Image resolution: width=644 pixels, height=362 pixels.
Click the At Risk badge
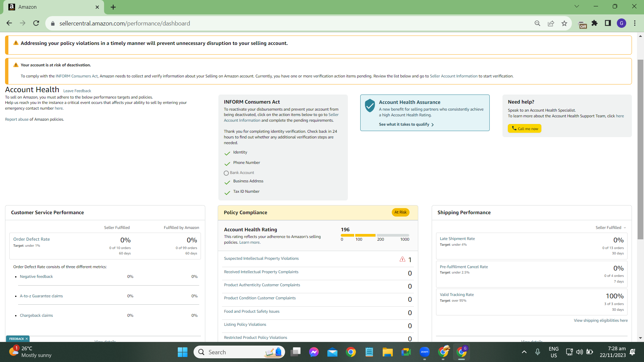tap(400, 212)
